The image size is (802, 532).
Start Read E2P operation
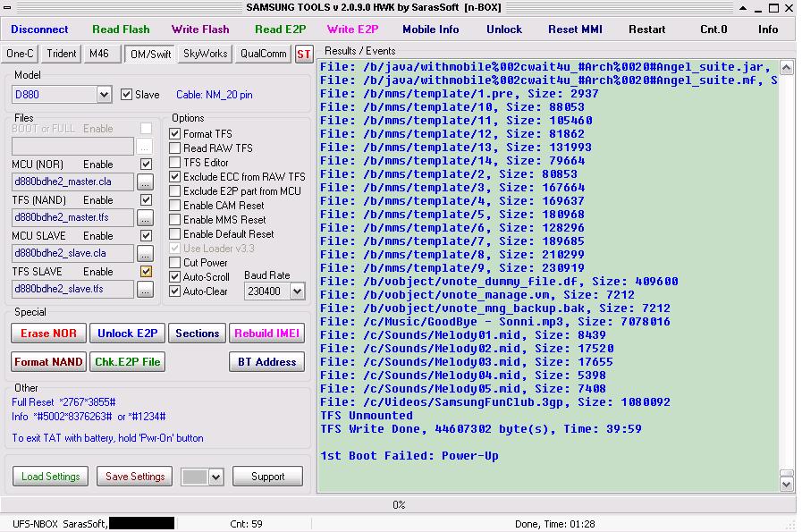click(280, 30)
